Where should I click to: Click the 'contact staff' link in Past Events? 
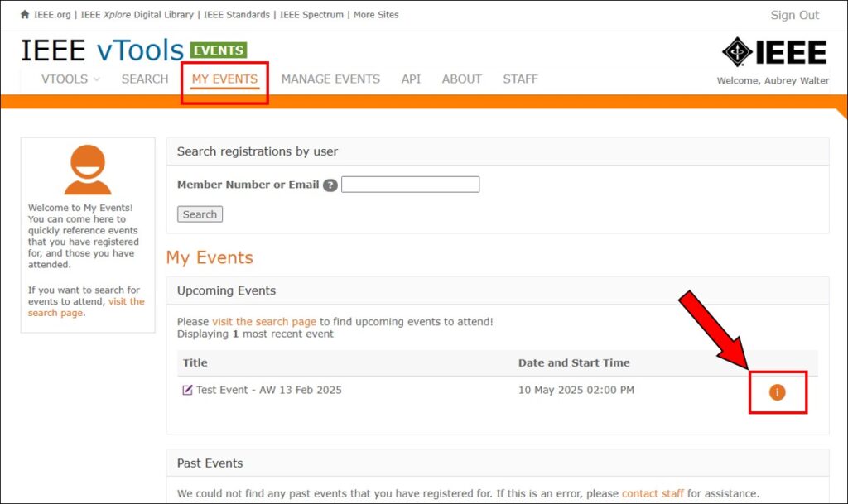pos(653,493)
